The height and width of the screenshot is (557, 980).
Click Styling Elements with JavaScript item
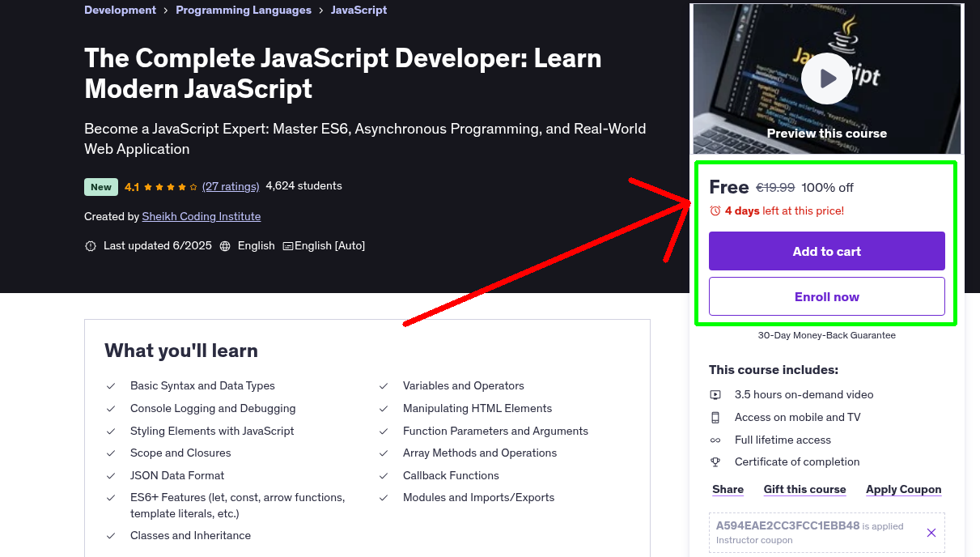pyautogui.click(x=212, y=432)
